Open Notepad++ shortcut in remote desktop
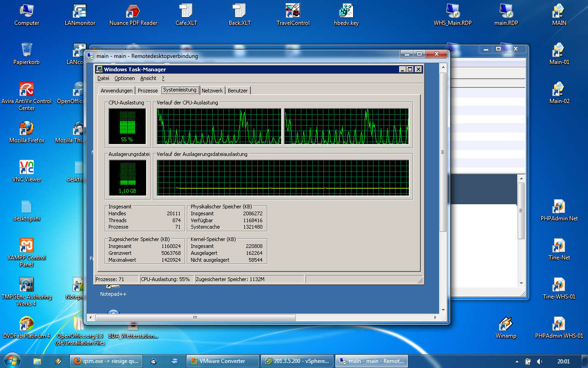The width and height of the screenshot is (588, 368). pyautogui.click(x=113, y=291)
